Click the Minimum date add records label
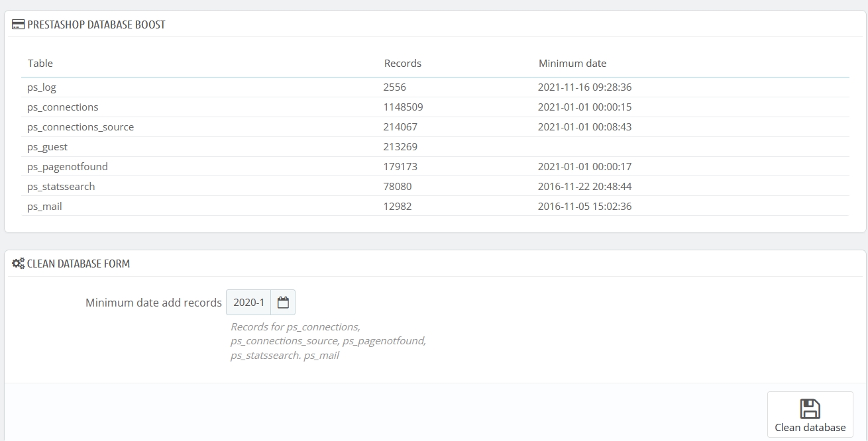Image resolution: width=868 pixels, height=441 pixels. [154, 303]
